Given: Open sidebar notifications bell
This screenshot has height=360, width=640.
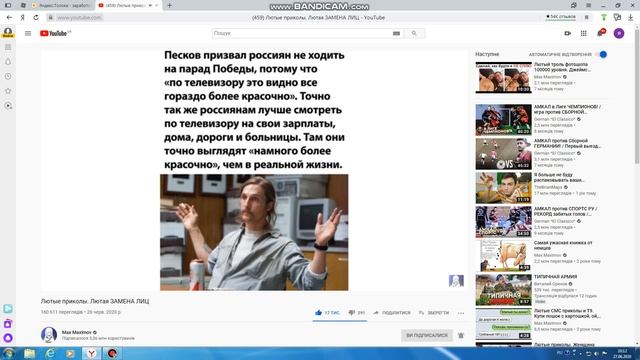Looking at the screenshot, I should coord(8,62).
